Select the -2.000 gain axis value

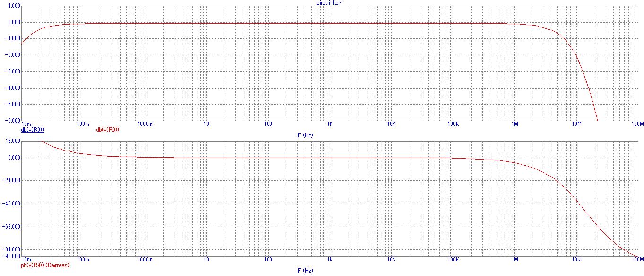point(13,55)
